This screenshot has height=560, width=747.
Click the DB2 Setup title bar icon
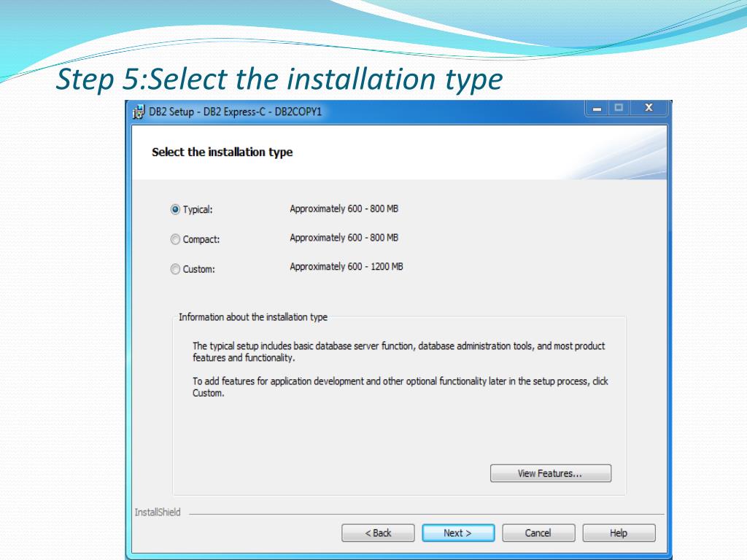pos(139,112)
